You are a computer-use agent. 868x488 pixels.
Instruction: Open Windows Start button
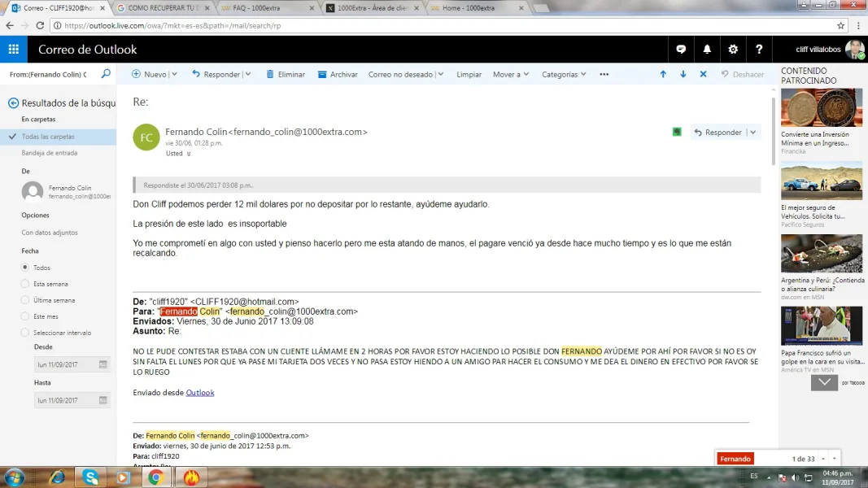pos(14,477)
